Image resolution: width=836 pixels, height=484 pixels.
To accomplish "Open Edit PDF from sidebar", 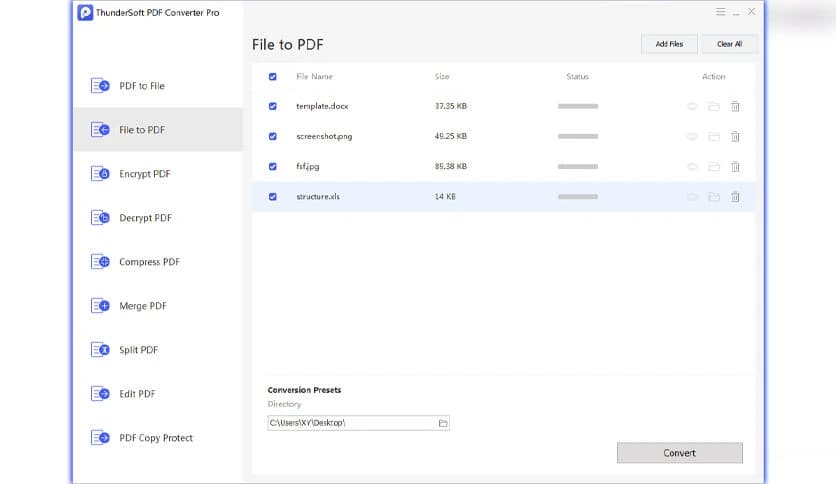I will 158,393.
